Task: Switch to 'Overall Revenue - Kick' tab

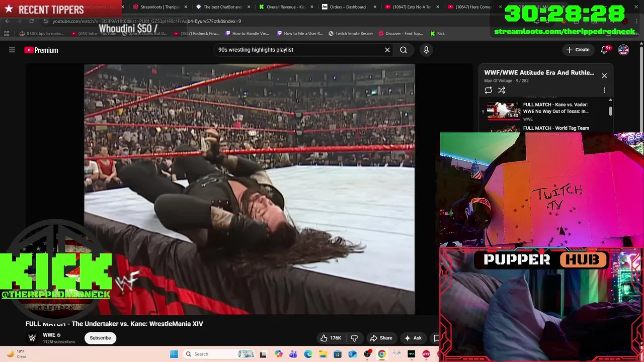Action: coord(286,7)
